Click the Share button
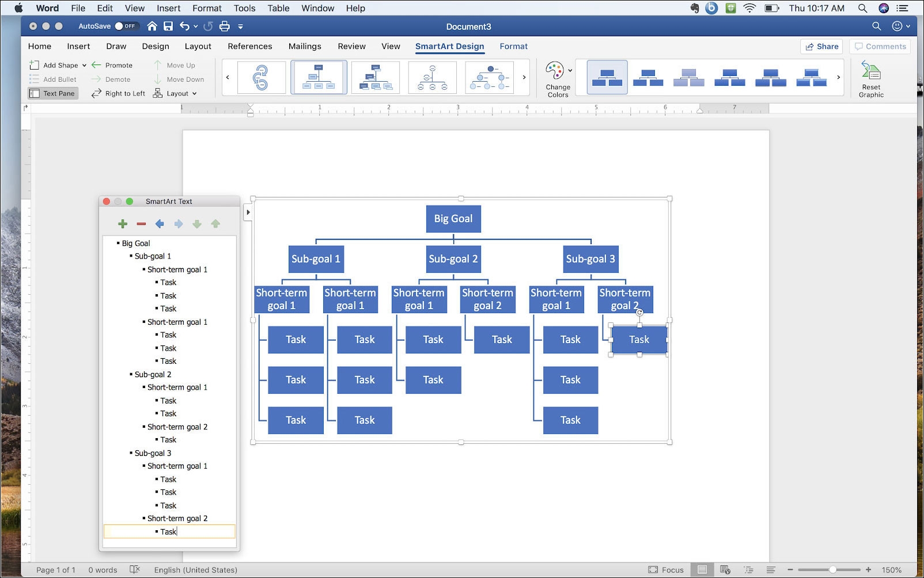 (821, 47)
